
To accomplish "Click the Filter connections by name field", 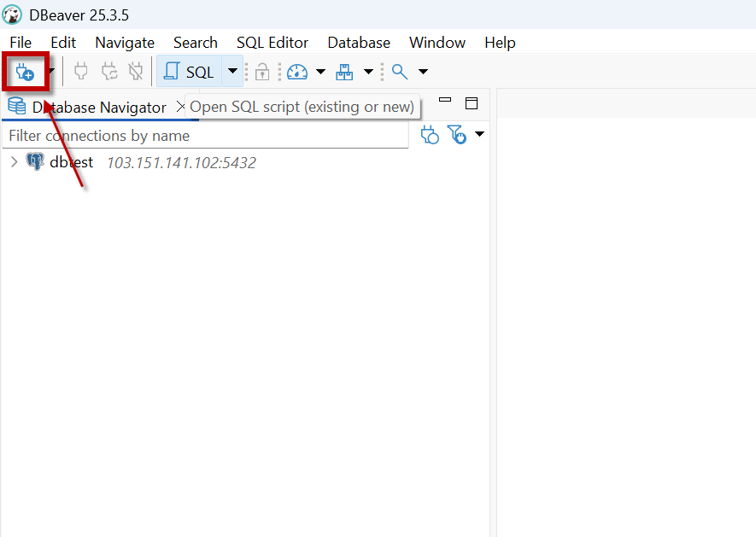I will coord(205,136).
